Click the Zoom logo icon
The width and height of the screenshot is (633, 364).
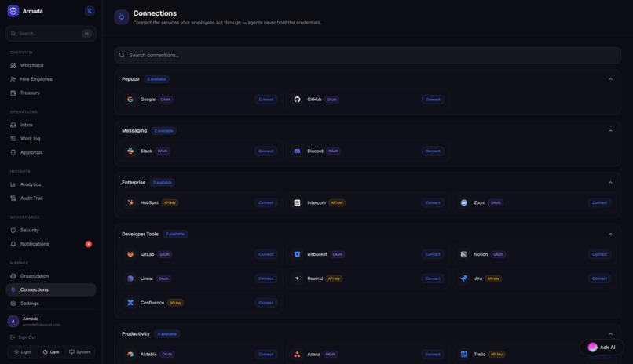point(464,202)
